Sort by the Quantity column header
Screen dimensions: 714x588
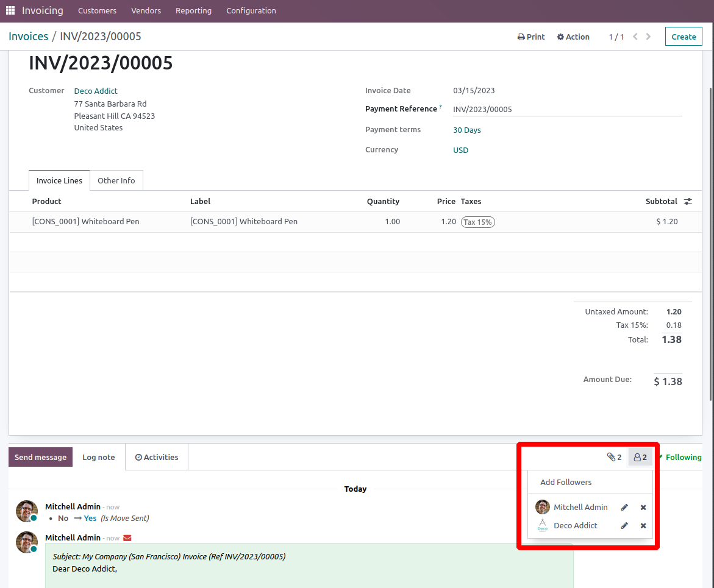(383, 201)
